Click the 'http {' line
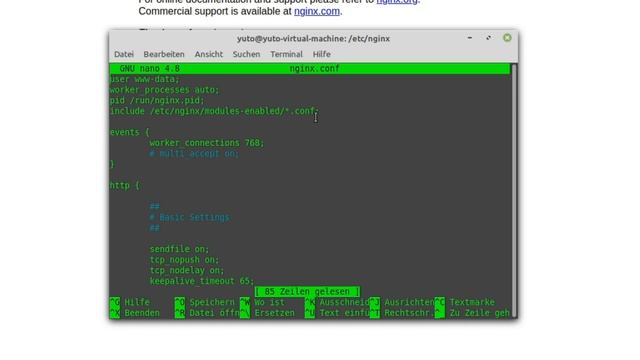Image resolution: width=640 pixels, height=360 pixels. (125, 185)
